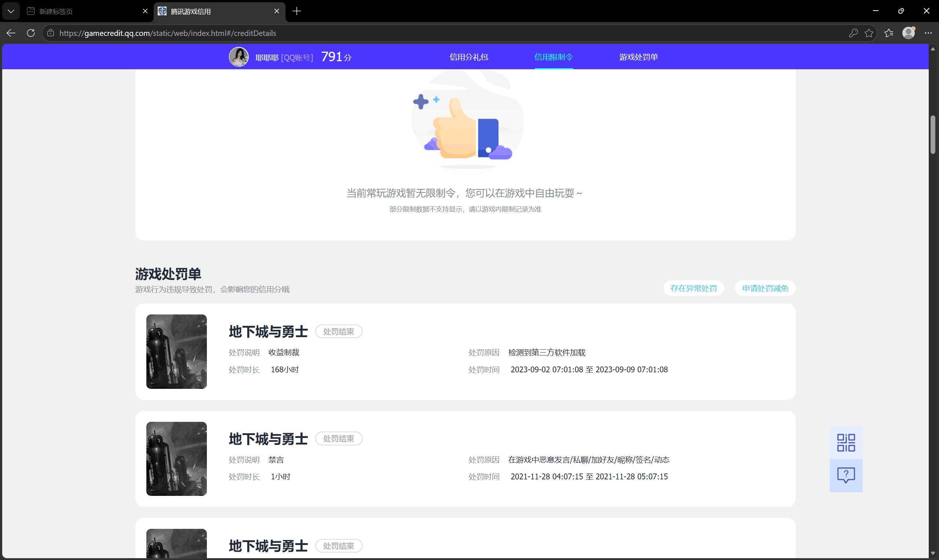Click 部分限制数据不支持显示 note

(x=465, y=209)
